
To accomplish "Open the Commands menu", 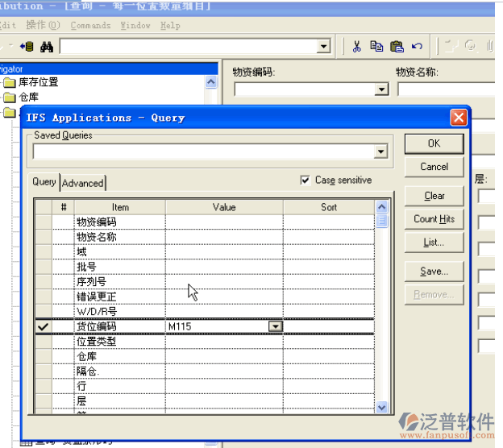I will 90,25.
